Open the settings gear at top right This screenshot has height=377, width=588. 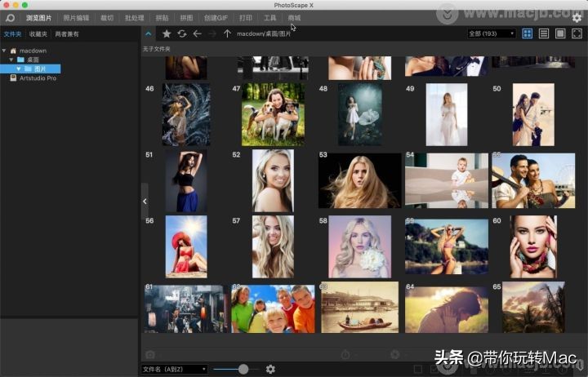click(x=577, y=18)
